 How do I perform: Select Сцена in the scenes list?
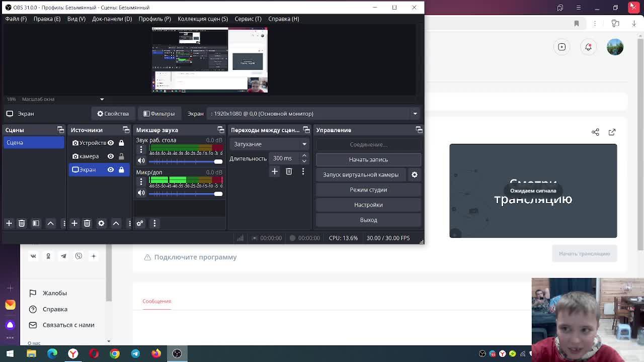coord(34,143)
